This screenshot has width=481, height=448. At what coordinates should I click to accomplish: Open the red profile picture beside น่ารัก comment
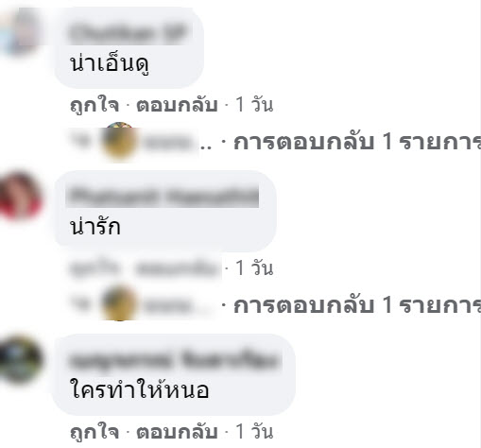coord(20,196)
